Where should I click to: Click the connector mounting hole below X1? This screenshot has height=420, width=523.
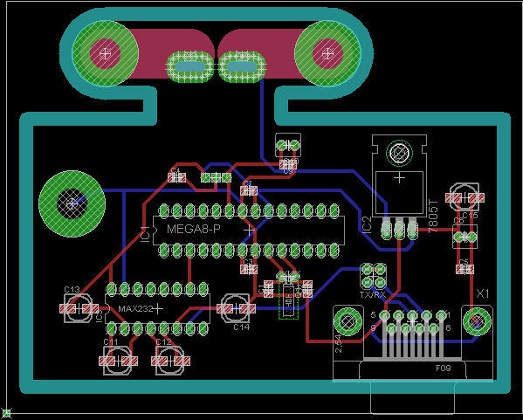(477, 322)
